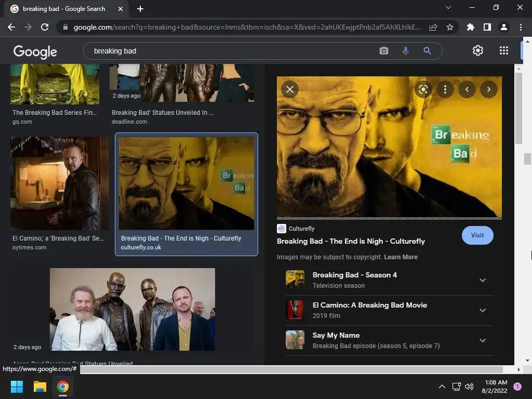Expand the Breaking Bad - Season 4 row
Viewport: 532px width, 399px height.
pos(389,280)
